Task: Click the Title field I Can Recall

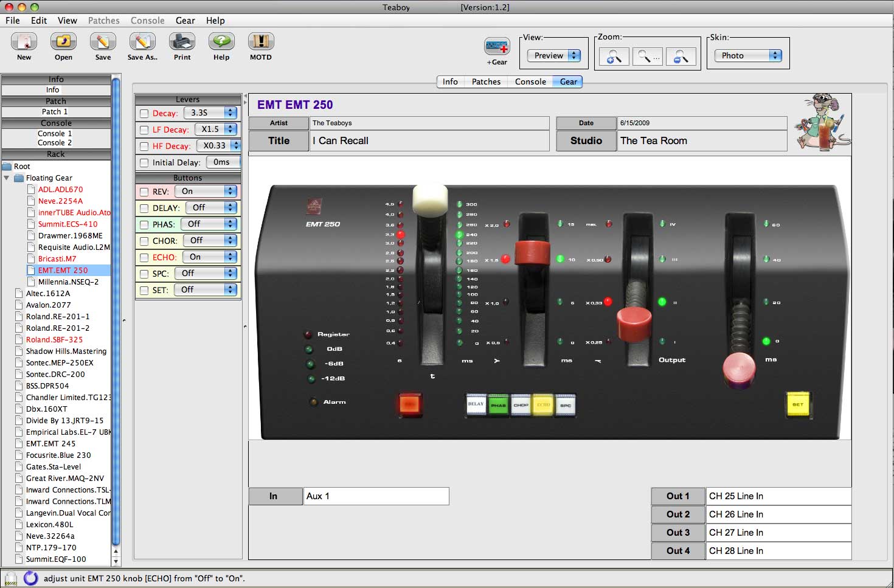Action: 429,140
